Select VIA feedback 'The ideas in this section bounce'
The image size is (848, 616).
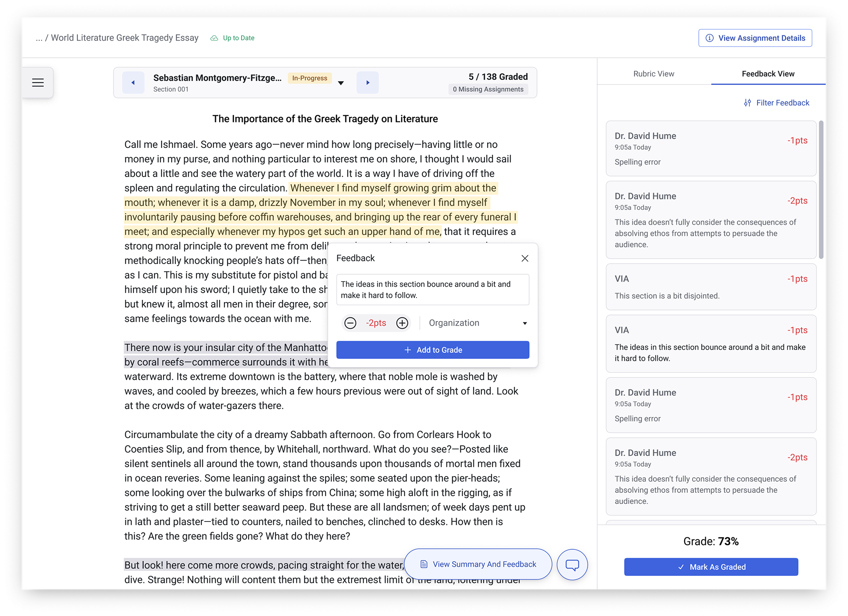click(x=711, y=344)
